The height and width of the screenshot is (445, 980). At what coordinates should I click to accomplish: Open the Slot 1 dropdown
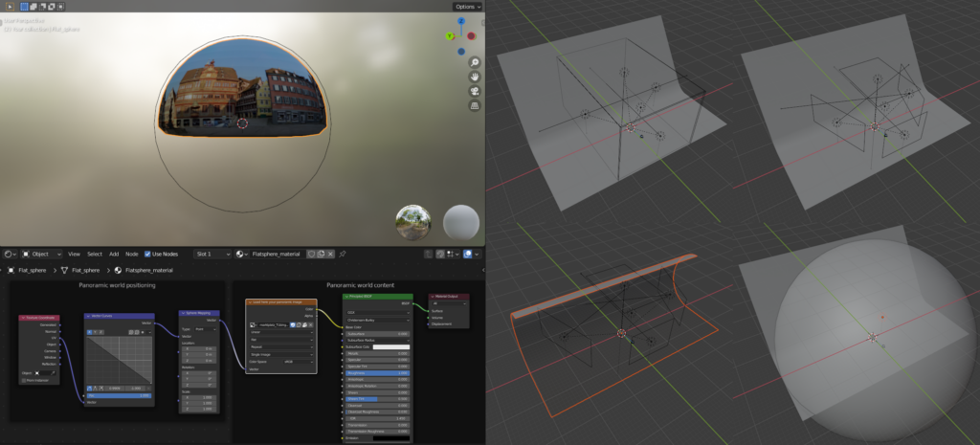tap(212, 254)
